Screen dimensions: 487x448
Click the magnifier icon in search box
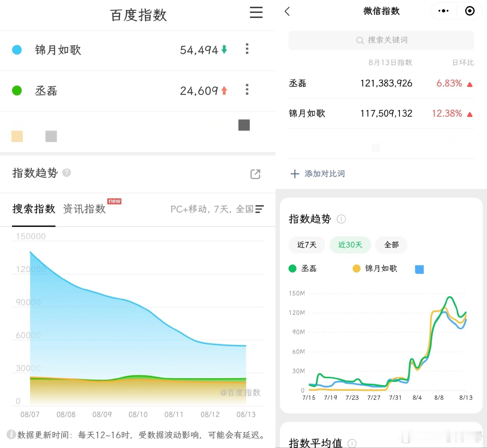tap(360, 40)
